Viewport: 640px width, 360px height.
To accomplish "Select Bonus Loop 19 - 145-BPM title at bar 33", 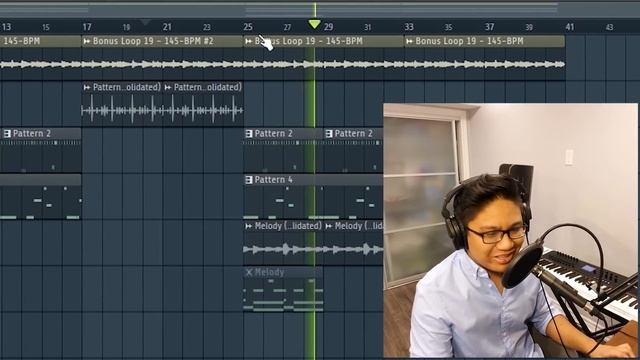I will [x=469, y=41].
